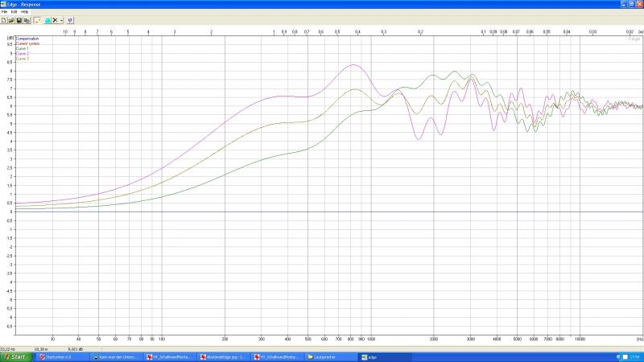Expand the dropdown arrow beside the X icon
The width and height of the screenshot is (644, 362).
click(61, 20)
